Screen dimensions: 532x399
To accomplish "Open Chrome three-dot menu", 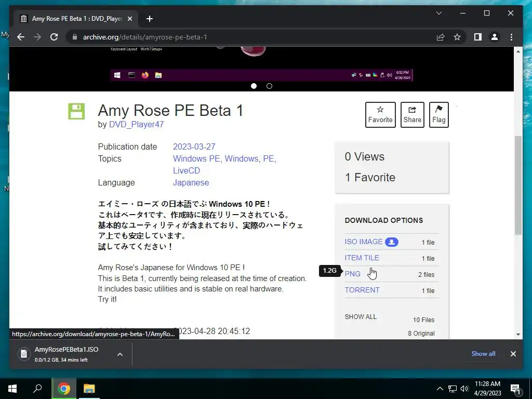I will coord(511,37).
